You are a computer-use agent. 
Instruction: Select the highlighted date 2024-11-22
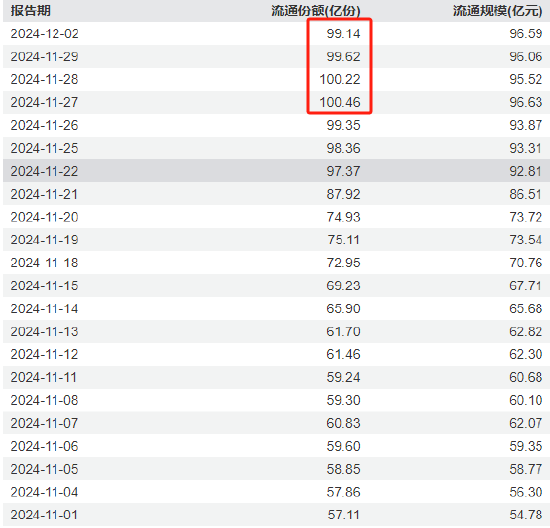pos(45,171)
